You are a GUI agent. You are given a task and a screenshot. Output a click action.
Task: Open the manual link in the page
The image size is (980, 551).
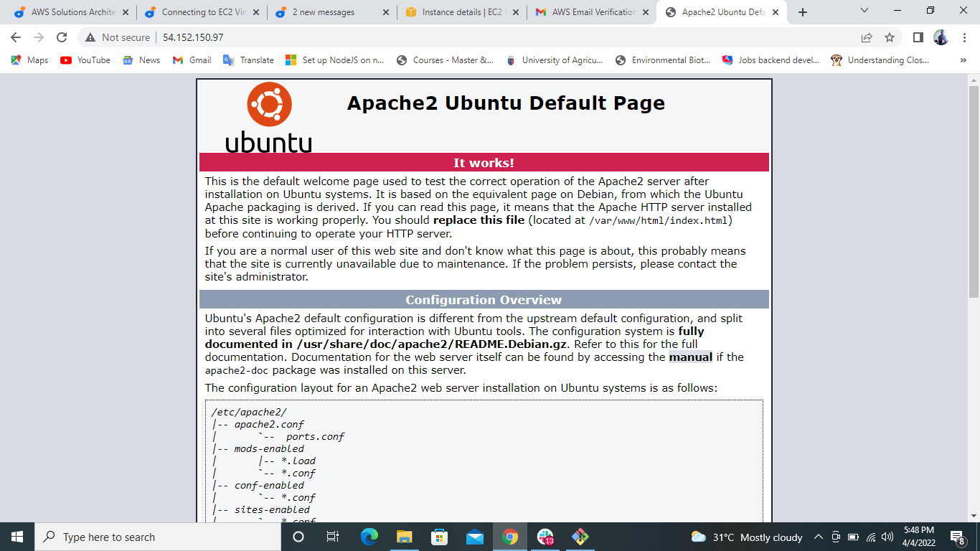pos(691,357)
